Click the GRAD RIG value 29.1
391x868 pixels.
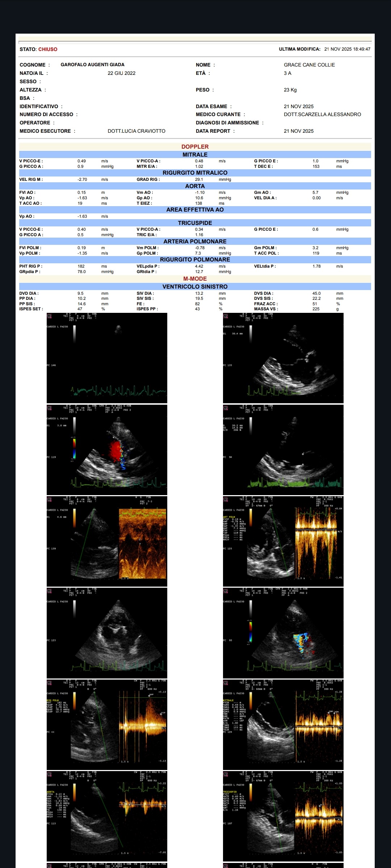[199, 179]
